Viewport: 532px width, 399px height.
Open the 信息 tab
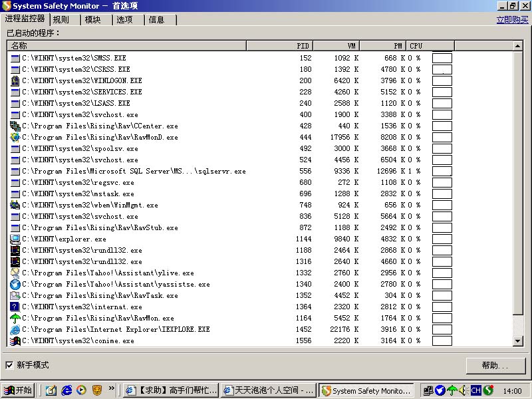tap(160, 20)
